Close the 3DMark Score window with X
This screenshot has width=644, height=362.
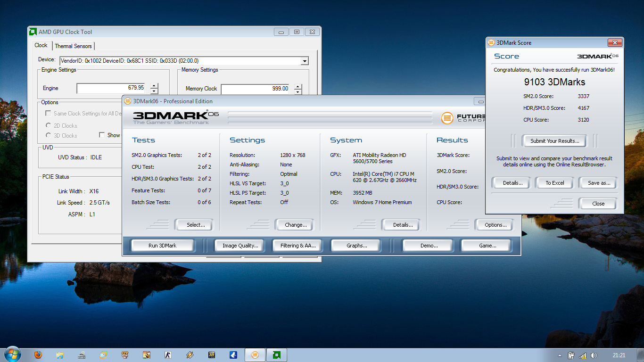(614, 43)
